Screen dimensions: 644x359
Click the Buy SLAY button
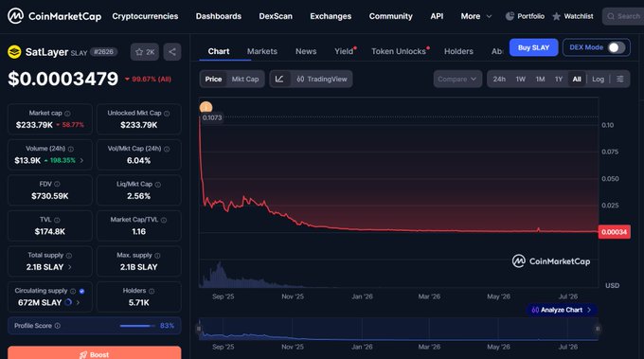pyautogui.click(x=533, y=47)
